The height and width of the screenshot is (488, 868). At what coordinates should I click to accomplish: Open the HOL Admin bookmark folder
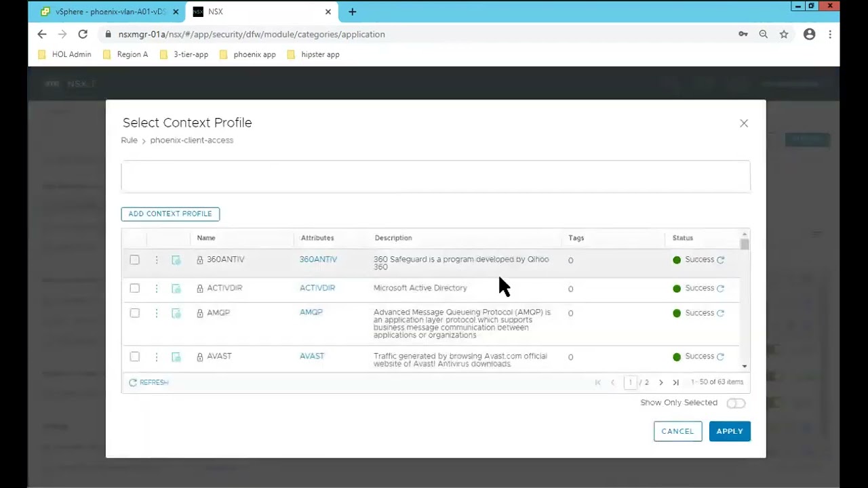(65, 54)
